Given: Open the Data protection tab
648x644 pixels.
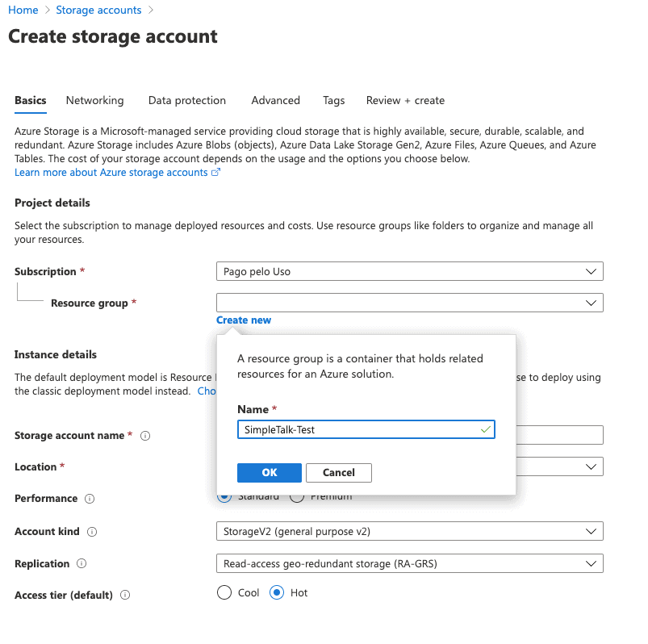Looking at the screenshot, I should pyautogui.click(x=187, y=101).
